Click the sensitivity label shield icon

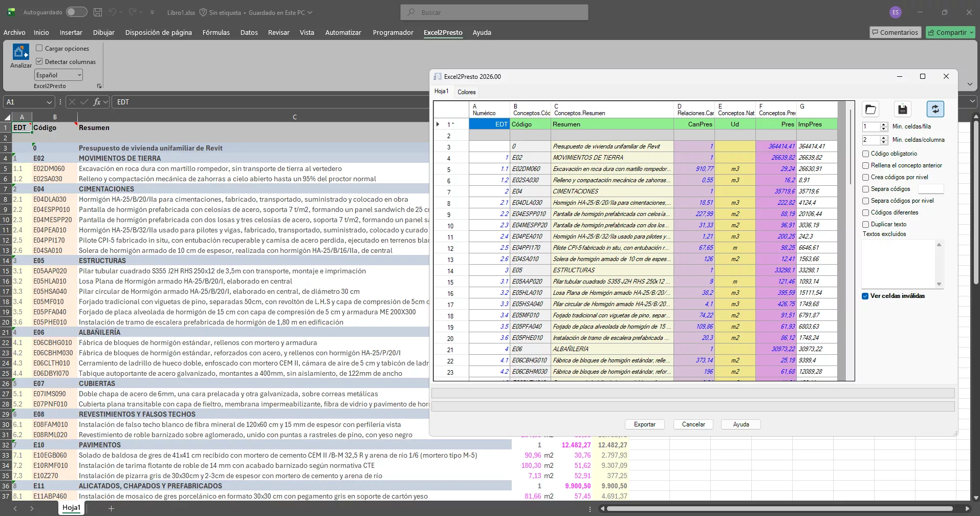point(203,12)
